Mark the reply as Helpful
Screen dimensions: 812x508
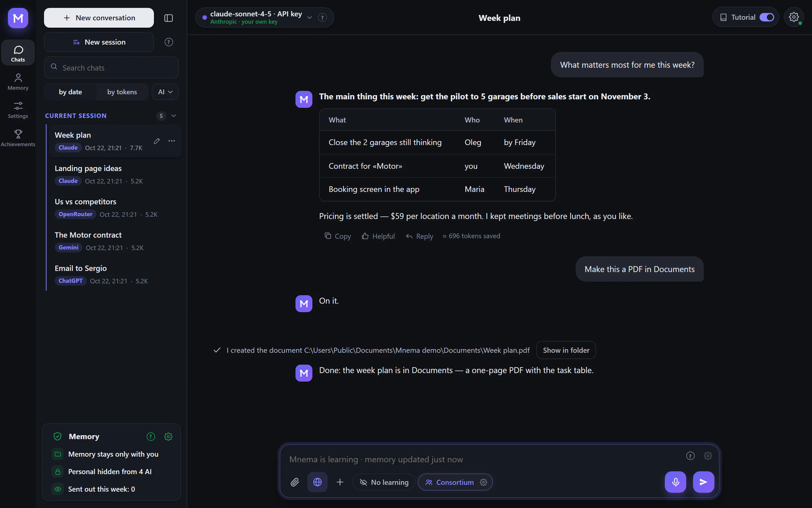(x=378, y=236)
